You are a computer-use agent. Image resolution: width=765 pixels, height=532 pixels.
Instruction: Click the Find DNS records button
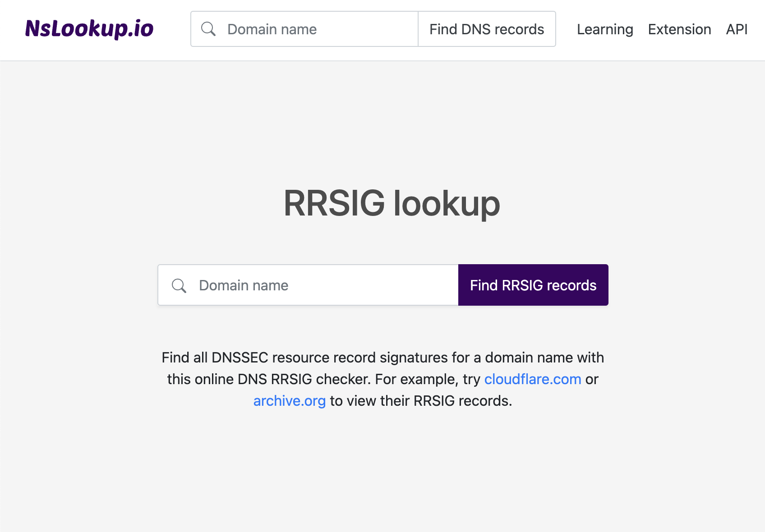[x=487, y=29]
